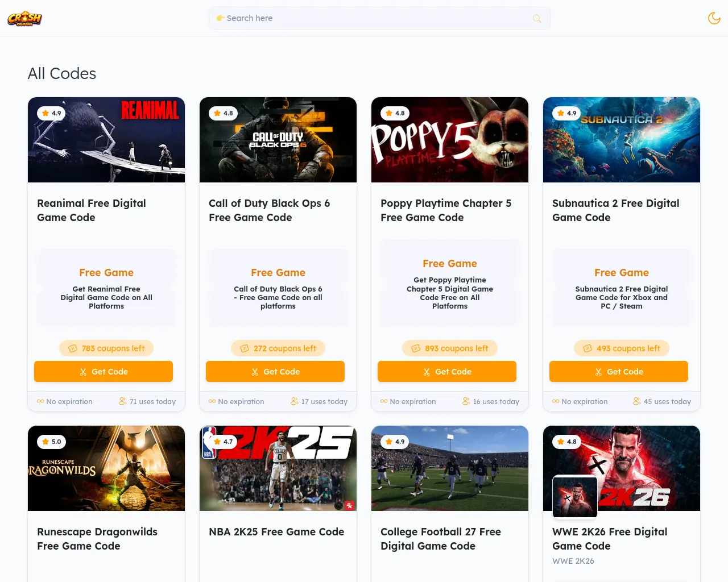Click the 4.9 rating badge on College Football 27
The width and height of the screenshot is (728, 582).
(x=395, y=442)
